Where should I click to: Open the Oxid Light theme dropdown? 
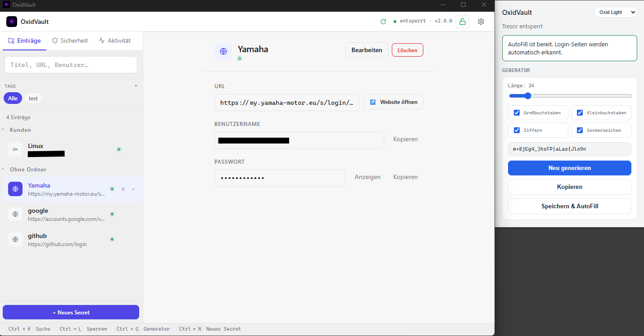coord(616,13)
